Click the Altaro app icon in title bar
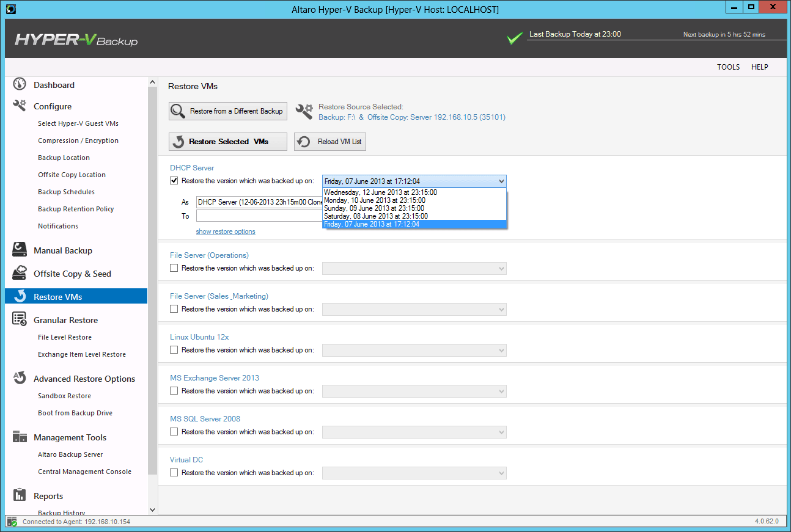The height and width of the screenshot is (532, 791). (x=10, y=9)
